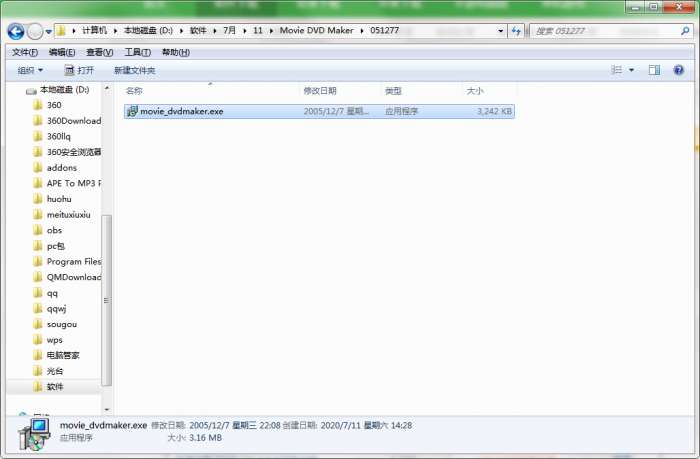Click the 051277 breadcrumb

tap(384, 30)
